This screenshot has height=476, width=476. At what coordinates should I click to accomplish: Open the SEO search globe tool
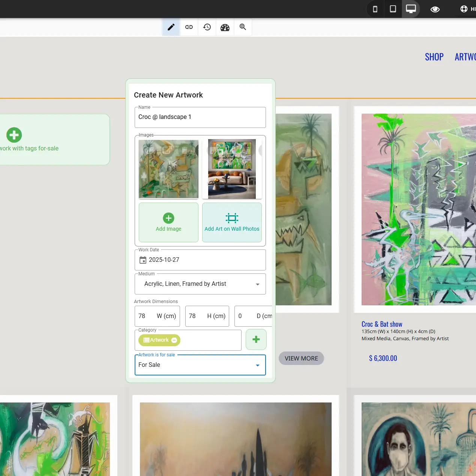(243, 27)
